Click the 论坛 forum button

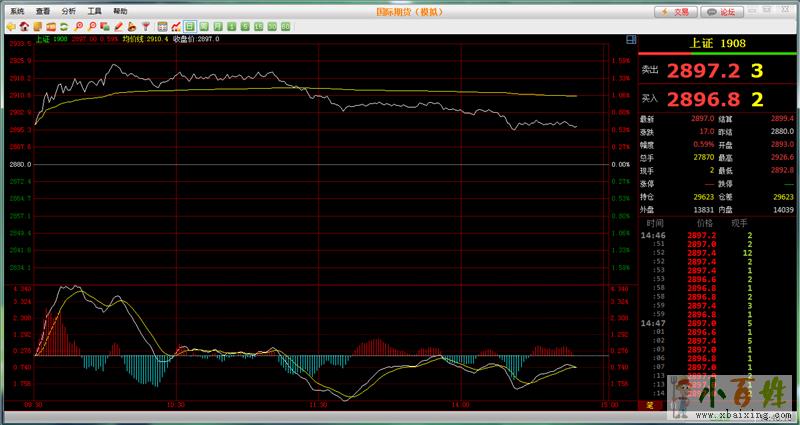coord(721,12)
